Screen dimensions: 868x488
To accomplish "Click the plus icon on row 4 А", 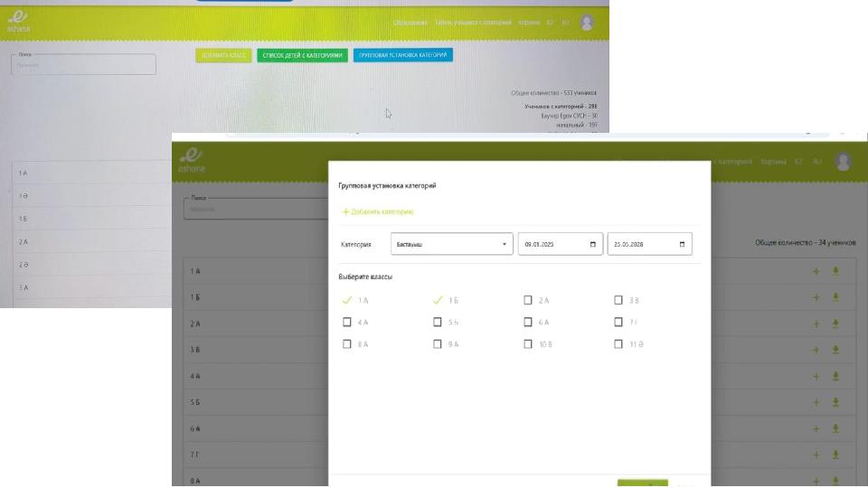I will tap(816, 376).
